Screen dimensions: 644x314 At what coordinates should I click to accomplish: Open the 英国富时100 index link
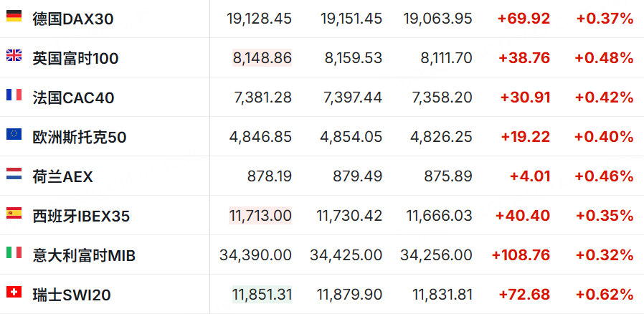pyautogui.click(x=75, y=58)
